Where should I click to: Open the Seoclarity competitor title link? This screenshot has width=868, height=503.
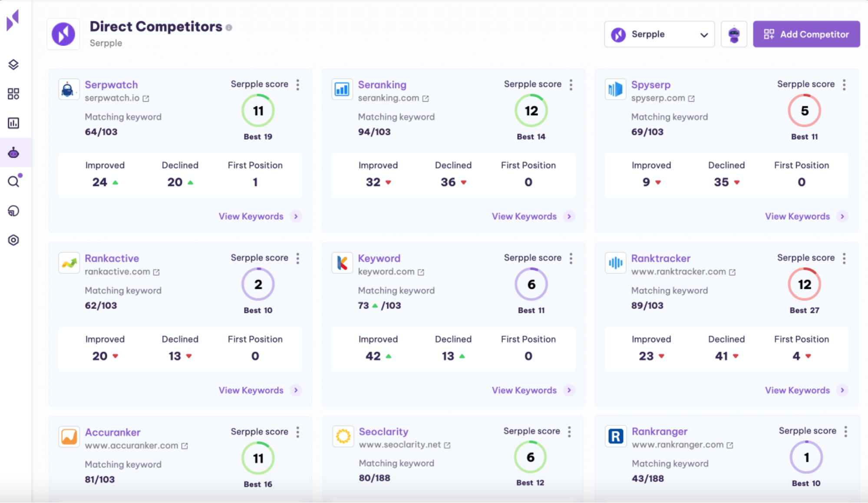tap(383, 431)
